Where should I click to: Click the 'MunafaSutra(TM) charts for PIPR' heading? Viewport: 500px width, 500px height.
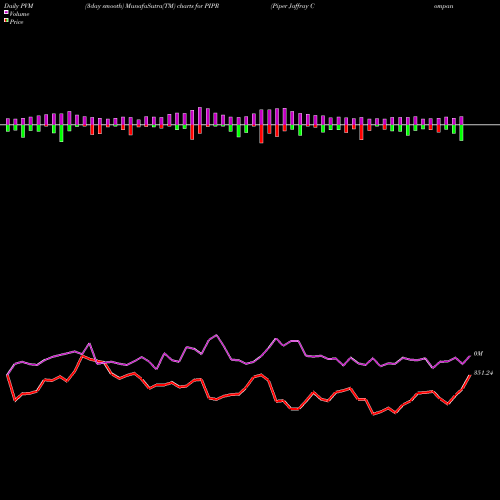pyautogui.click(x=173, y=6)
